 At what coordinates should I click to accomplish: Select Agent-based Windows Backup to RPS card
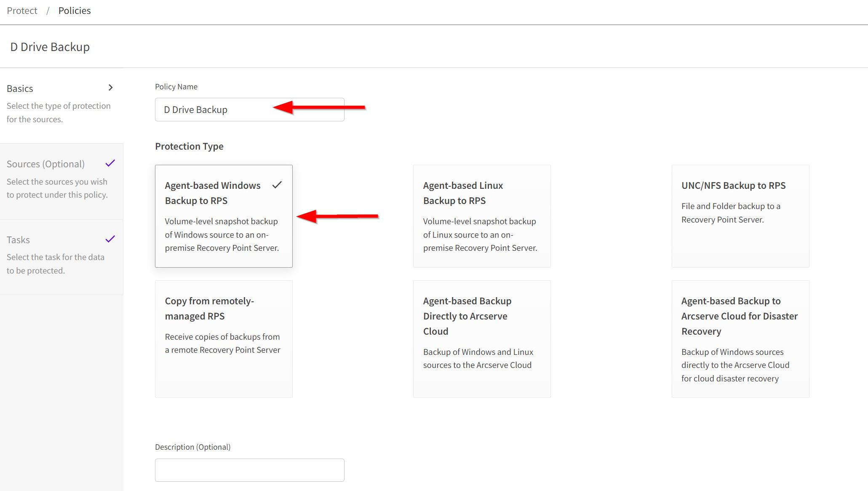224,216
